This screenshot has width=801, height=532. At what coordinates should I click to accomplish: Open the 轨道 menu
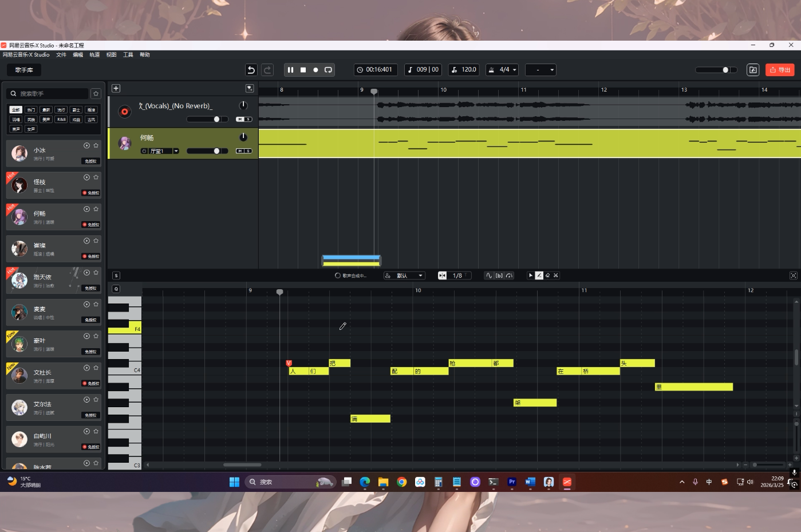(x=94, y=55)
